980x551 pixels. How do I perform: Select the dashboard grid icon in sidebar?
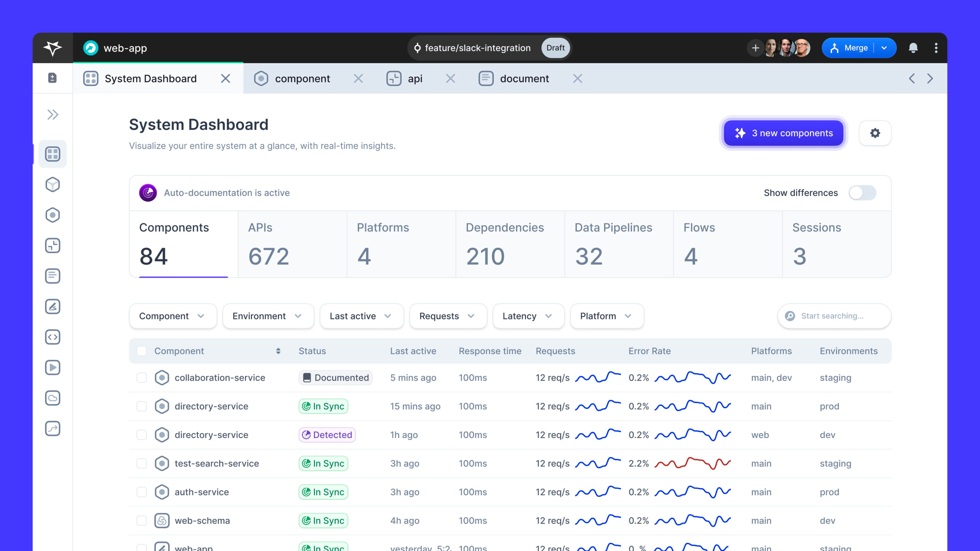click(x=53, y=154)
